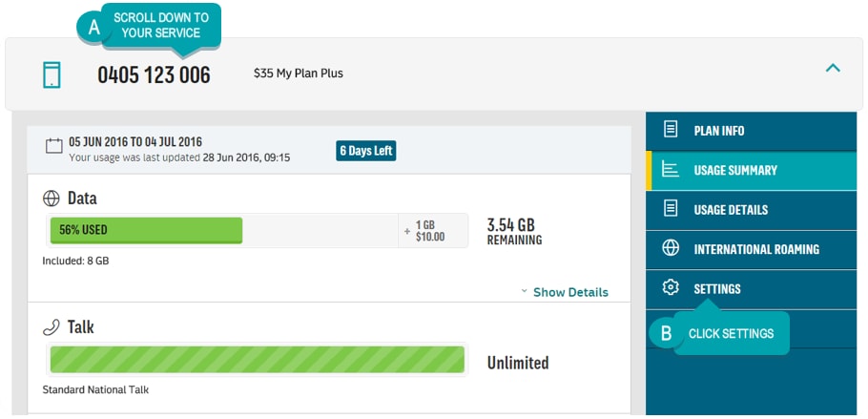Image resolution: width=868 pixels, height=419 pixels.
Task: Select the Usage Details menu item
Action: 752,210
